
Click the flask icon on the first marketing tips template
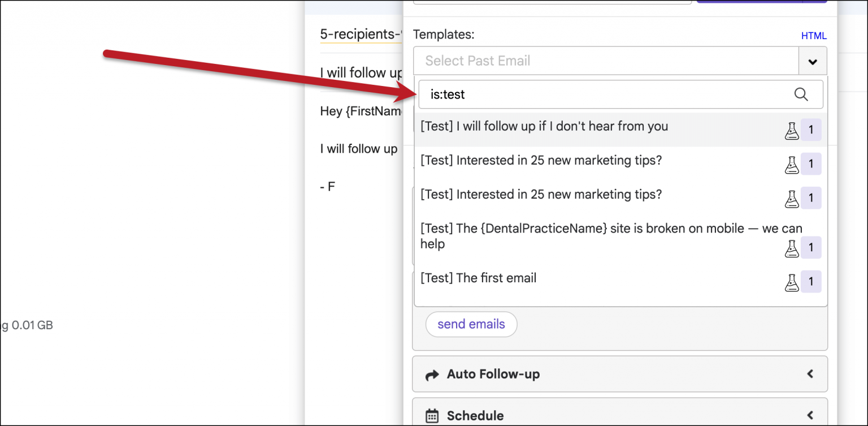(x=792, y=164)
